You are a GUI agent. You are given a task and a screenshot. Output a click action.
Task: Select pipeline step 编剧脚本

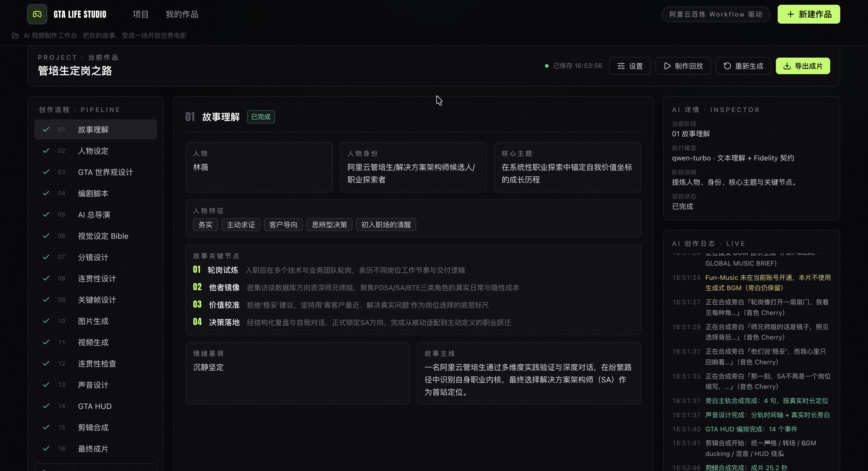pos(95,194)
